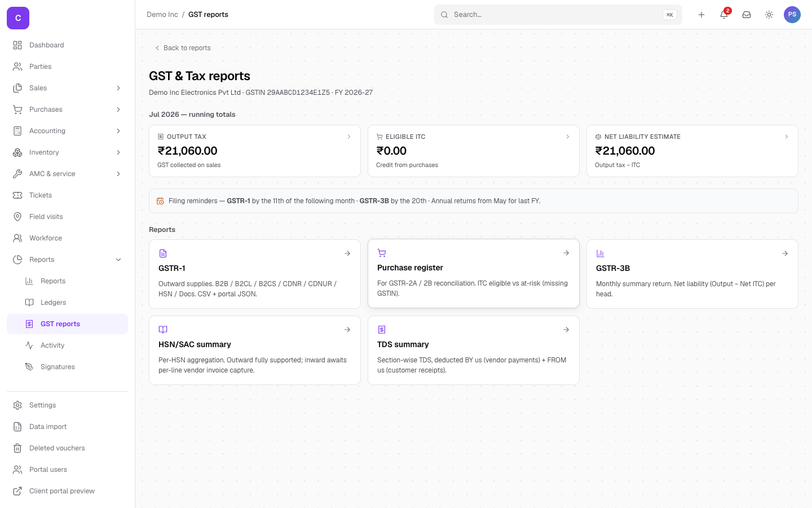Viewport: 812px width, 508px height.
Task: Open the Purchase register report card
Action: (x=474, y=274)
